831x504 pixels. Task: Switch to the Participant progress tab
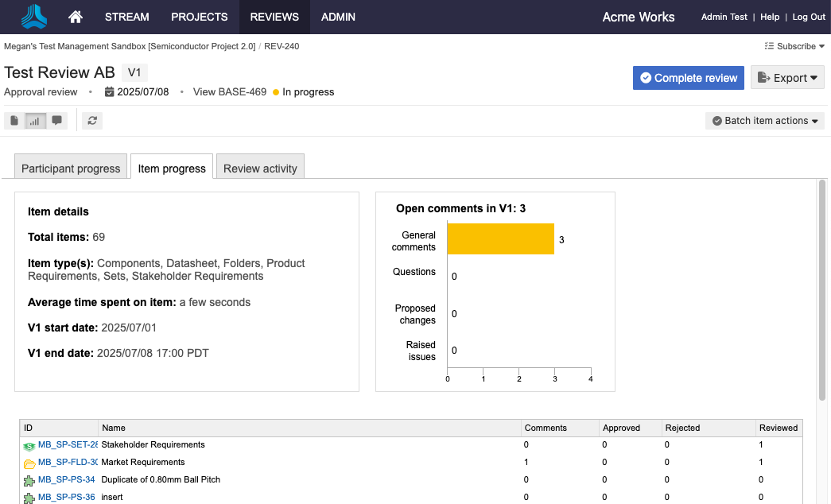pyautogui.click(x=71, y=169)
